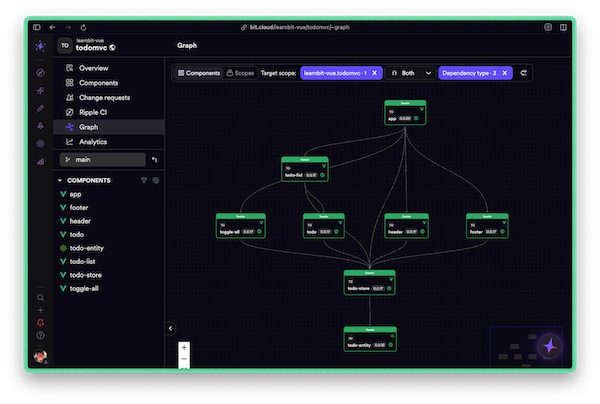Reload the page with refresh icon
The width and height of the screenshot is (600, 404).
tap(83, 27)
